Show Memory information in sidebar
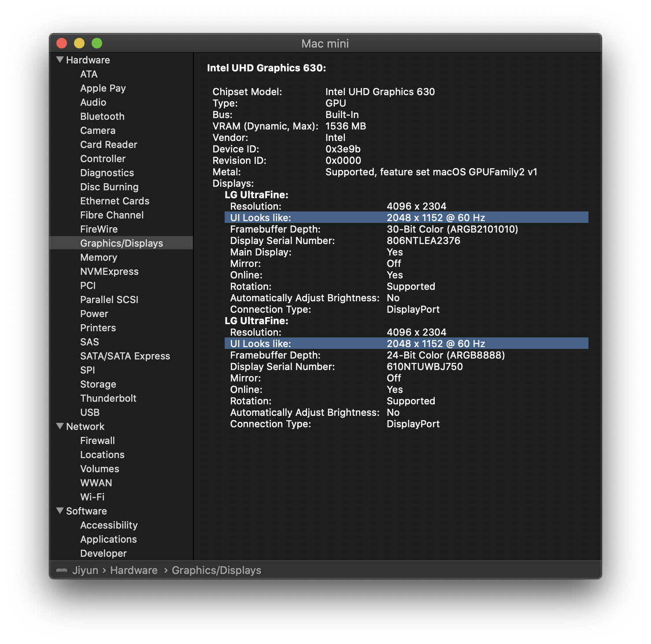 pos(99,257)
